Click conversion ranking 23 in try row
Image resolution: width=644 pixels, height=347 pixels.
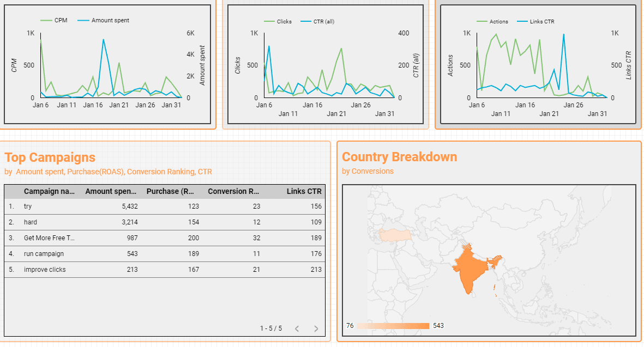pos(257,206)
